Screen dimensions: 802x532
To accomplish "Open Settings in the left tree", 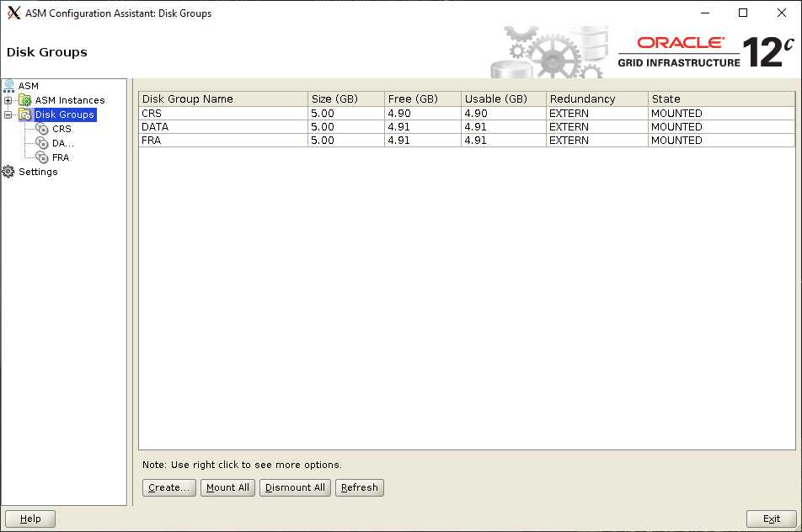I will 38,172.
